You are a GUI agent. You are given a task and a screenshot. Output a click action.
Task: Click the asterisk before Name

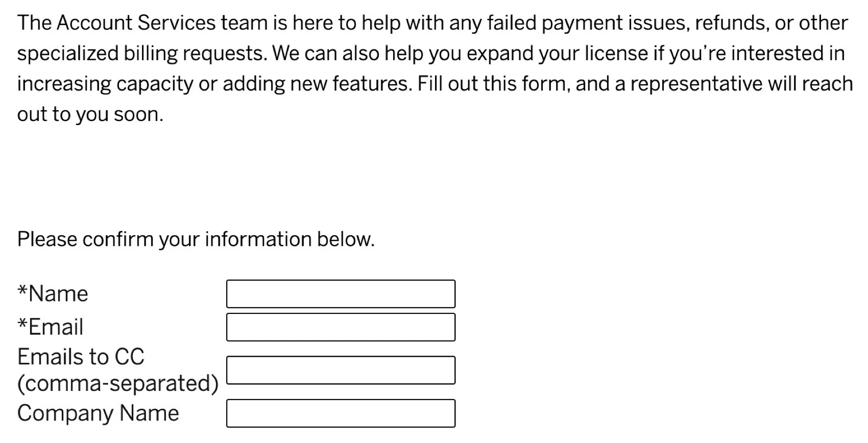pos(22,291)
